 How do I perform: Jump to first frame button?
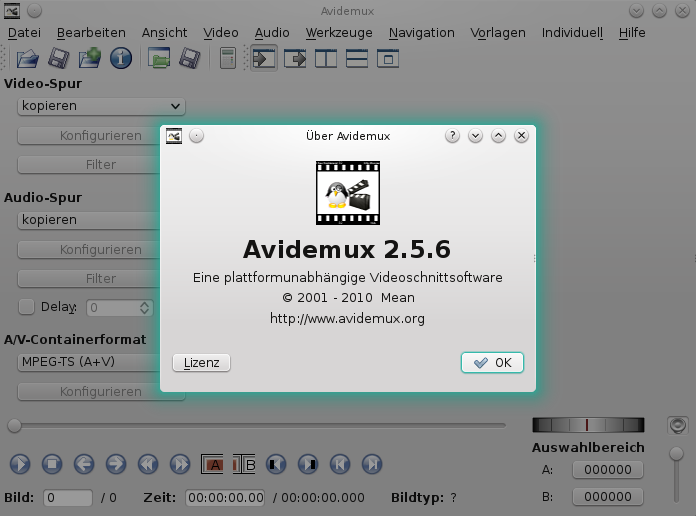coord(340,464)
